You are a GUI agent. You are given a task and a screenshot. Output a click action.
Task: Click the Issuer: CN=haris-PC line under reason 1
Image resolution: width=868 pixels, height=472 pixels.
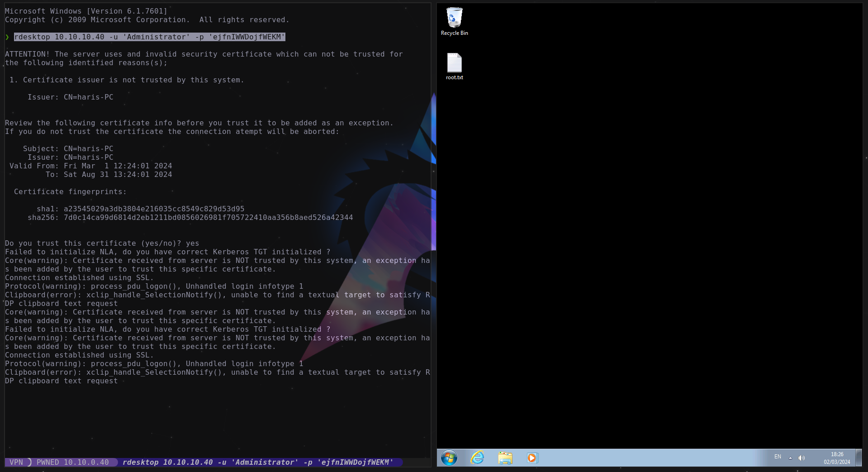coord(71,97)
